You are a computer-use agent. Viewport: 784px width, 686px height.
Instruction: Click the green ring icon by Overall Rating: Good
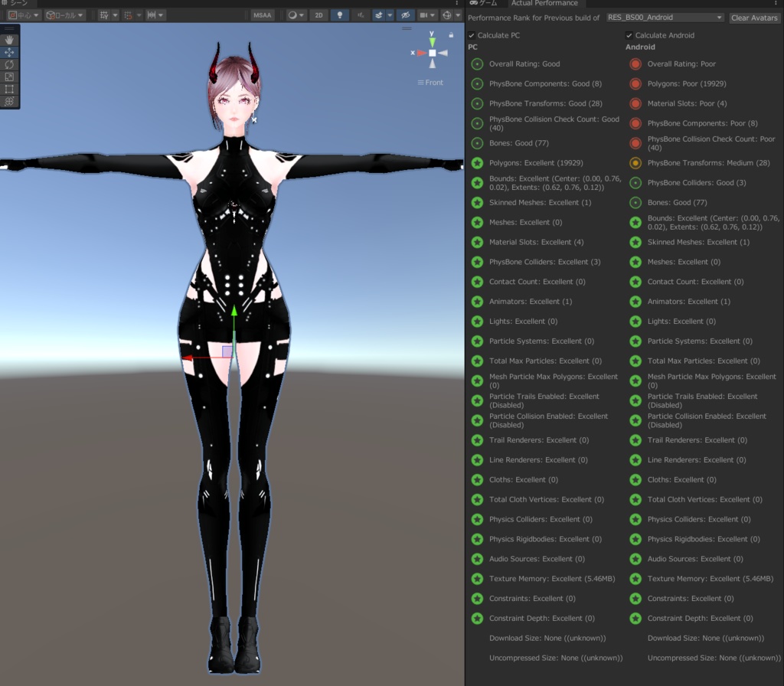click(478, 64)
